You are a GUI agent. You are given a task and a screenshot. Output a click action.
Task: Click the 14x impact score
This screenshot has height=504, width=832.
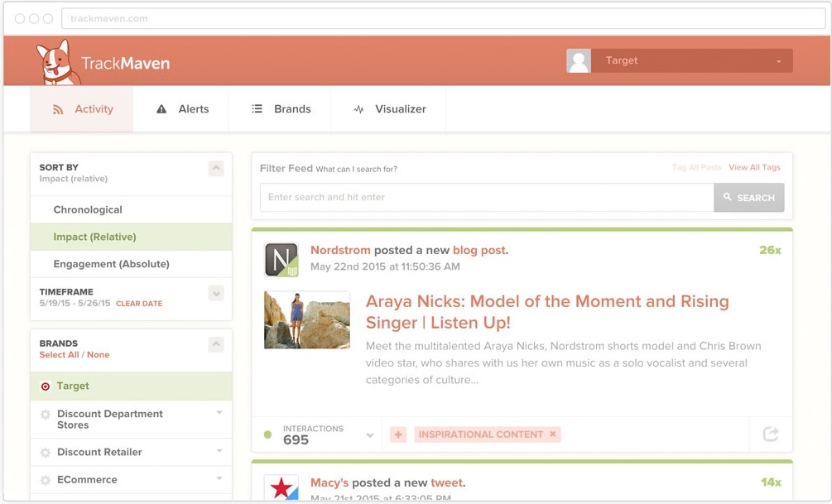coord(771,482)
